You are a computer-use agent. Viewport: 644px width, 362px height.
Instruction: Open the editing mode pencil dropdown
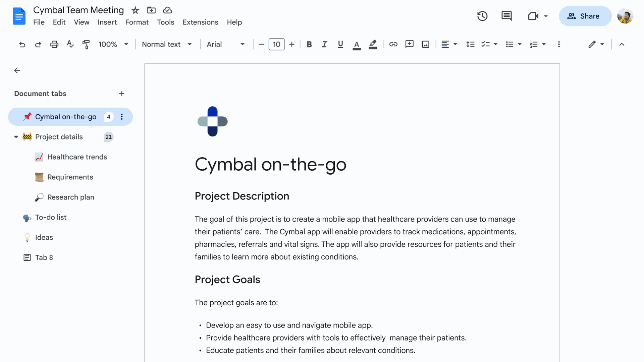(596, 44)
